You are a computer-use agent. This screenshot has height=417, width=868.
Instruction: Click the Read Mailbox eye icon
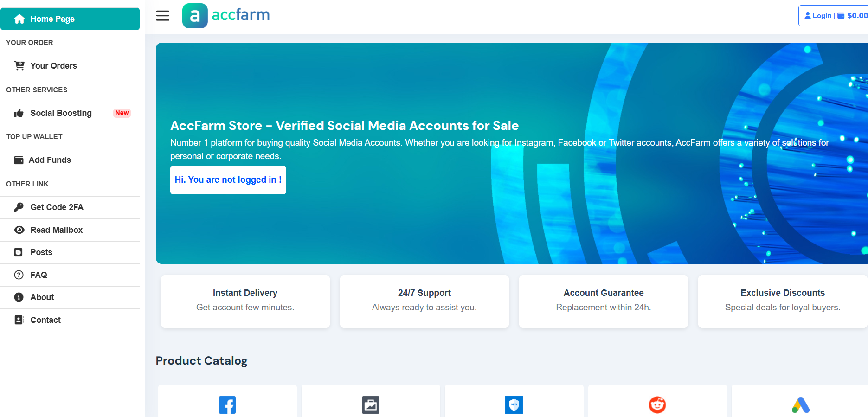tap(19, 230)
